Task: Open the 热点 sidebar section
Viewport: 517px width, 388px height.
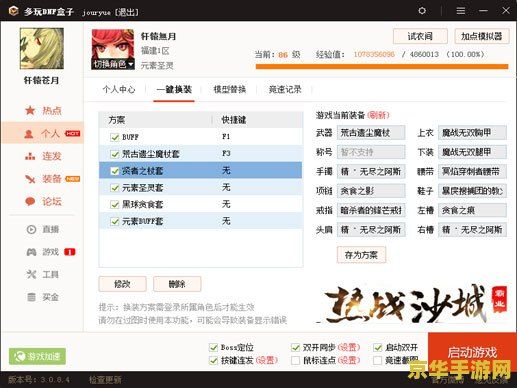Action: (43, 110)
